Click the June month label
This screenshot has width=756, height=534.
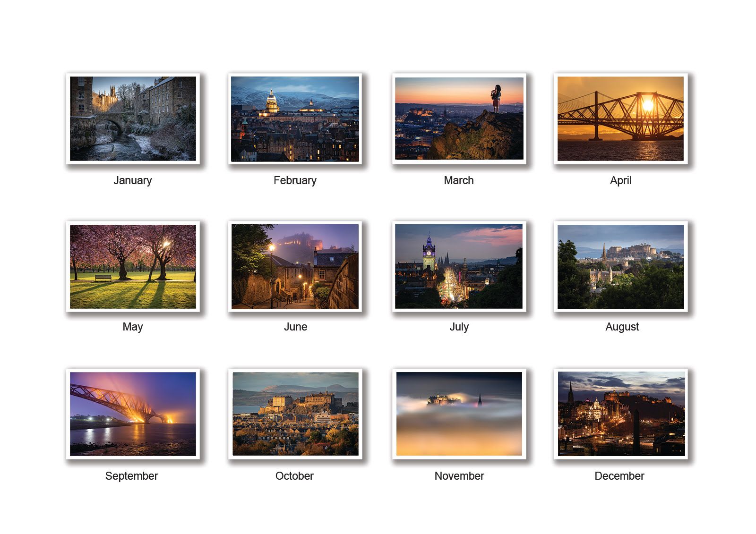pyautogui.click(x=295, y=327)
